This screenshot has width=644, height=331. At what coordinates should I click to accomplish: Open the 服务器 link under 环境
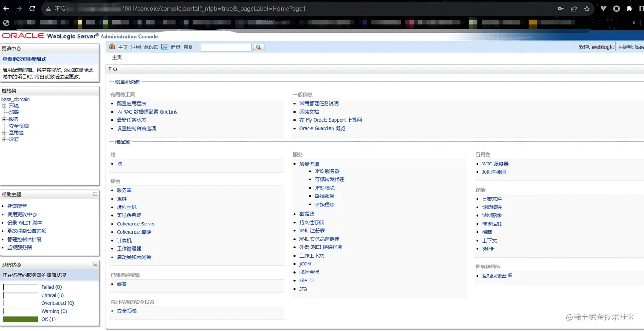(124, 190)
